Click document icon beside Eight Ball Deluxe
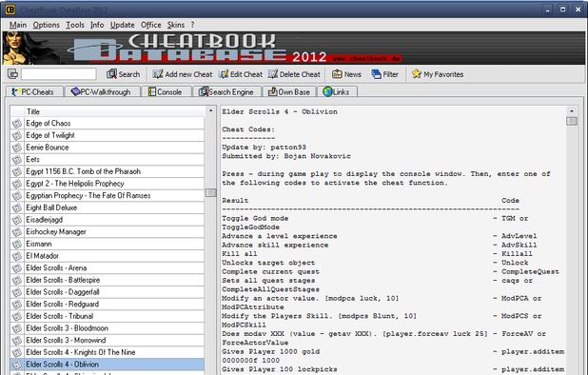The height and width of the screenshot is (375, 588). (x=17, y=207)
